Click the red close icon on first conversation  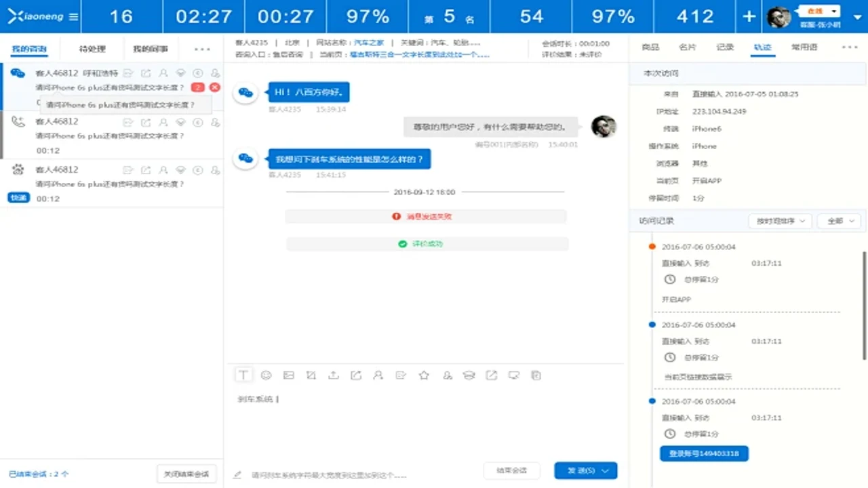215,87
